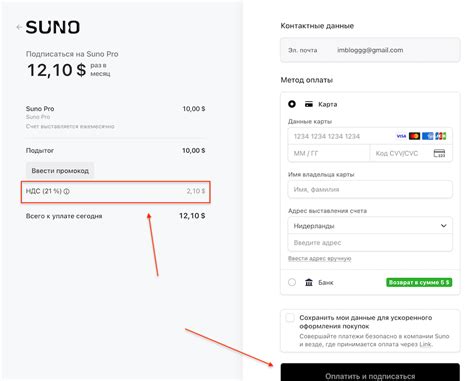The image size is (474, 381).
Task: Open the Нидерланды country dropdown
Action: pos(370,226)
